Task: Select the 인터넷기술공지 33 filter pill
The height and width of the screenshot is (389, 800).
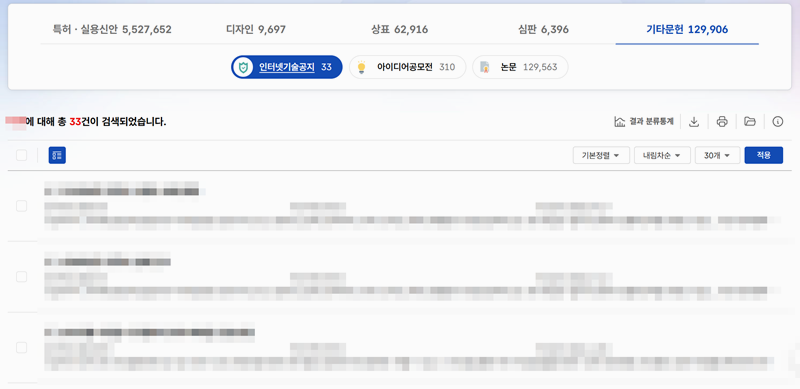Action: [x=287, y=67]
